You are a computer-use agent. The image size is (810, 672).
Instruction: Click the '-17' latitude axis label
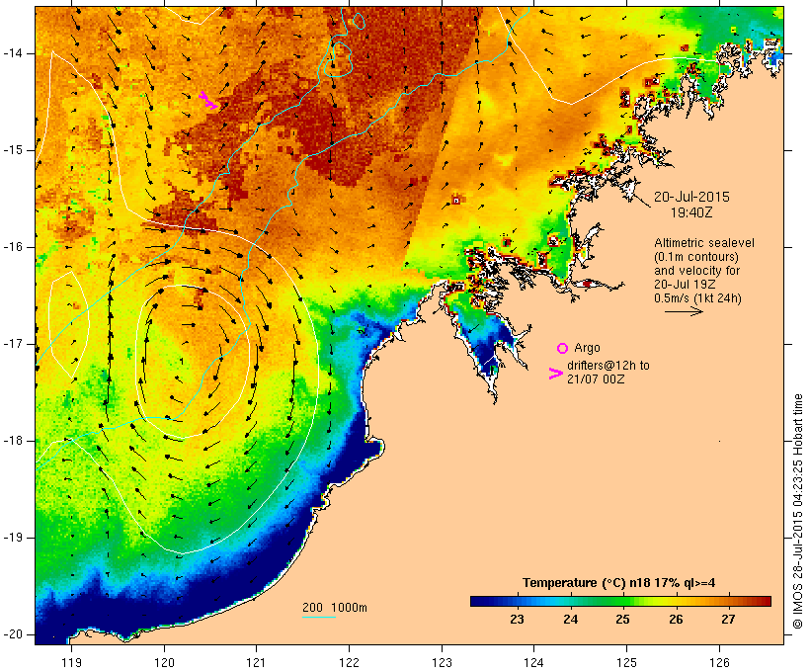tap(12, 344)
